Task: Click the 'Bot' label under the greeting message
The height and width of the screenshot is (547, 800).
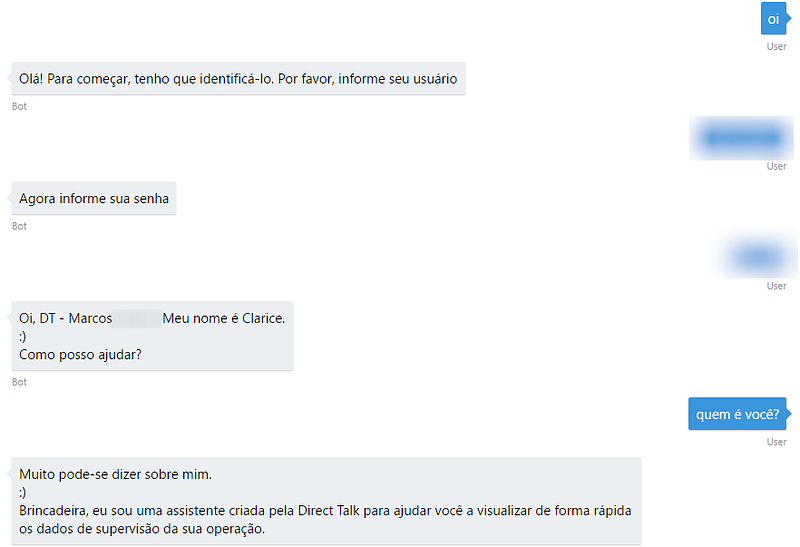Action: pos(19,106)
